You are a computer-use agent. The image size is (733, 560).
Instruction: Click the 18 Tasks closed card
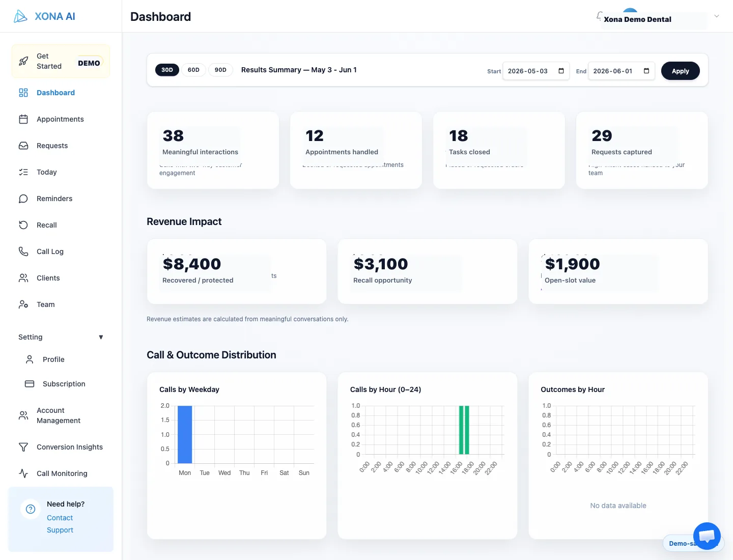coord(499,150)
